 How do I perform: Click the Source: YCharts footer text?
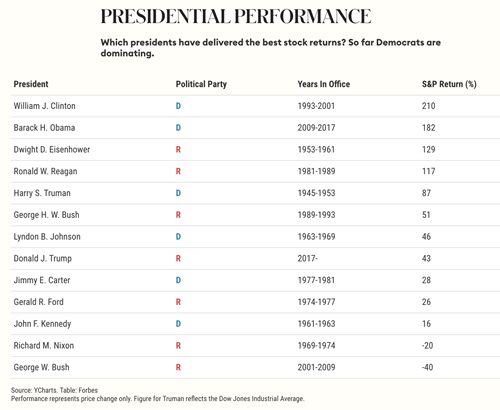(x=32, y=390)
